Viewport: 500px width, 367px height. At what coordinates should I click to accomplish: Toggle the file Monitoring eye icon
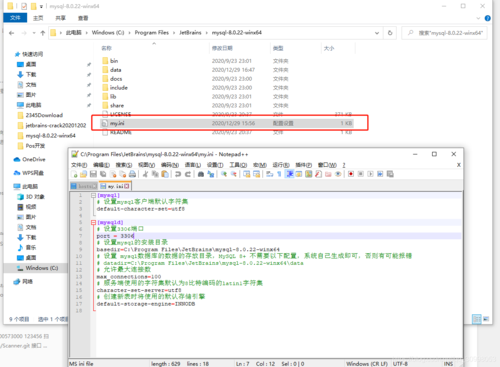click(338, 174)
